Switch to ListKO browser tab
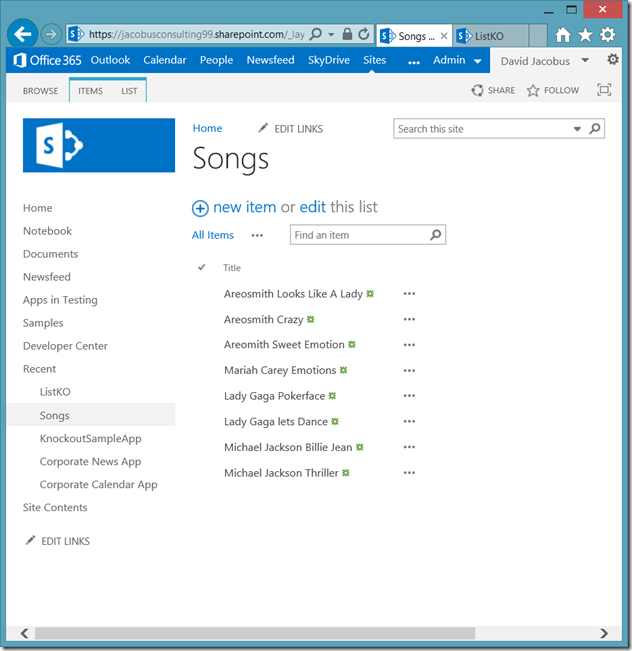Image resolution: width=632 pixels, height=651 pixels. 491,36
